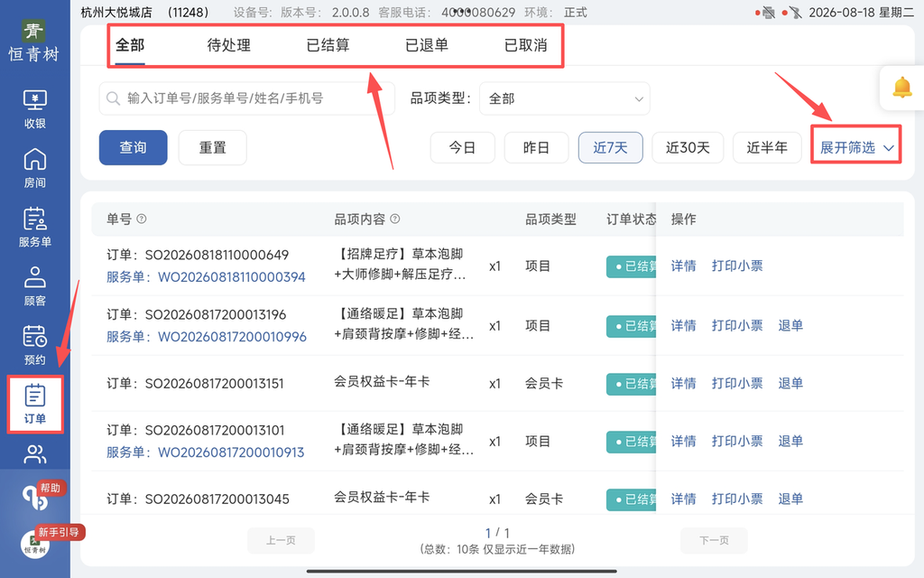Open the notification bell

(x=901, y=88)
